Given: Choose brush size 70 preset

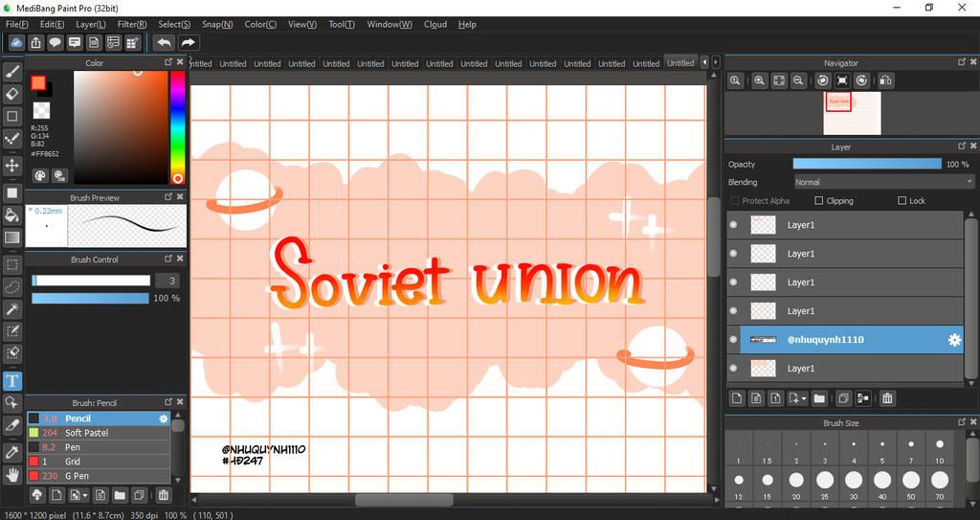Looking at the screenshot, I should point(940,485).
